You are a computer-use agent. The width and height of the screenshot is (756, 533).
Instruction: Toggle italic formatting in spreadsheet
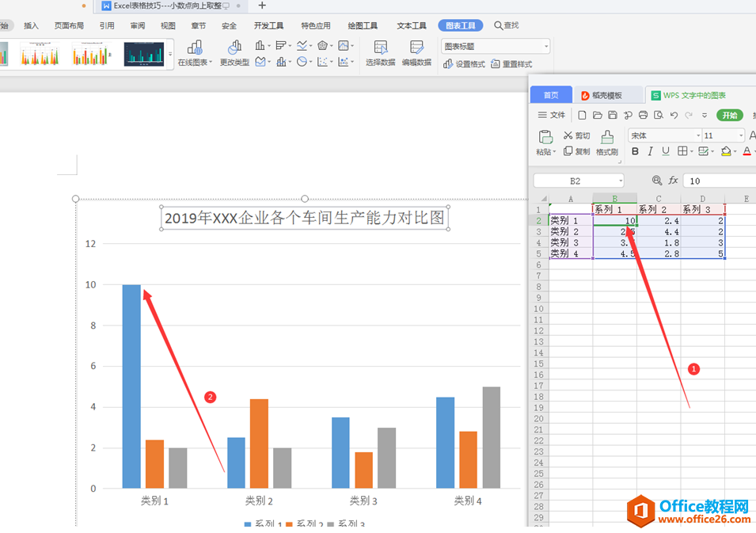coord(651,151)
